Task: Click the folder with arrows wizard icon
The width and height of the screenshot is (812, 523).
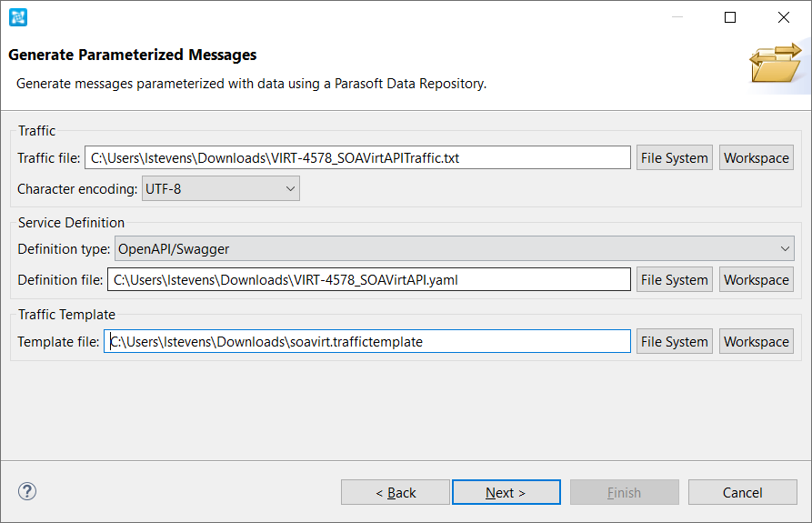Action: (x=775, y=63)
